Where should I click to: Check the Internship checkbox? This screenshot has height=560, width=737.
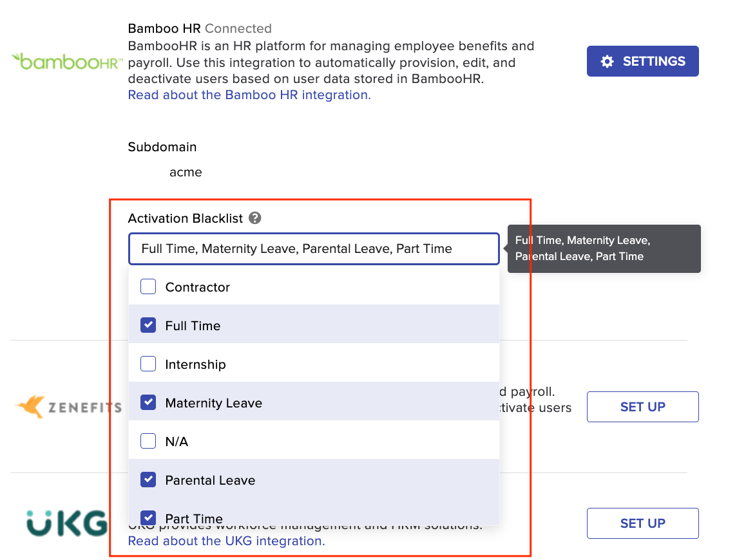(148, 364)
